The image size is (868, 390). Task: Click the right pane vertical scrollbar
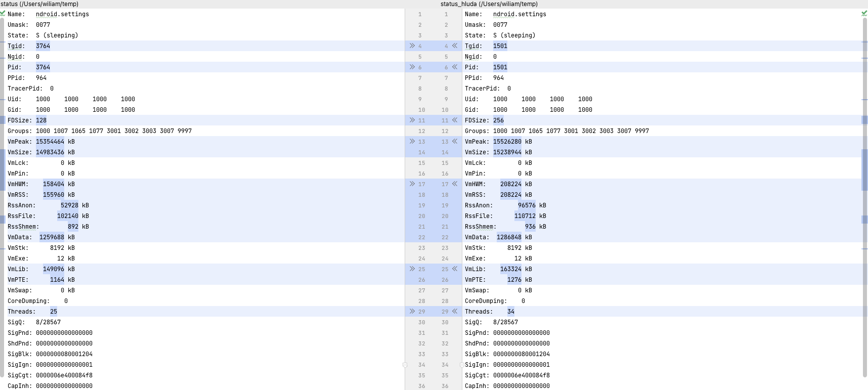point(865,197)
